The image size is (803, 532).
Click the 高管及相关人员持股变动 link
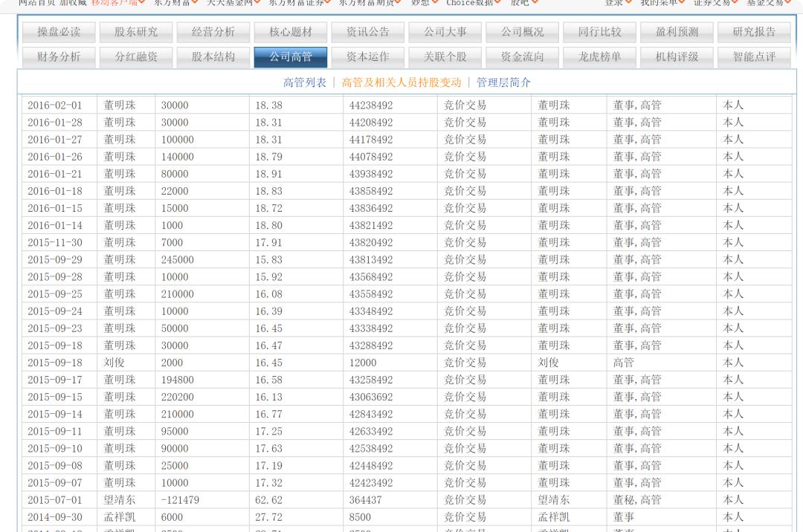click(401, 82)
